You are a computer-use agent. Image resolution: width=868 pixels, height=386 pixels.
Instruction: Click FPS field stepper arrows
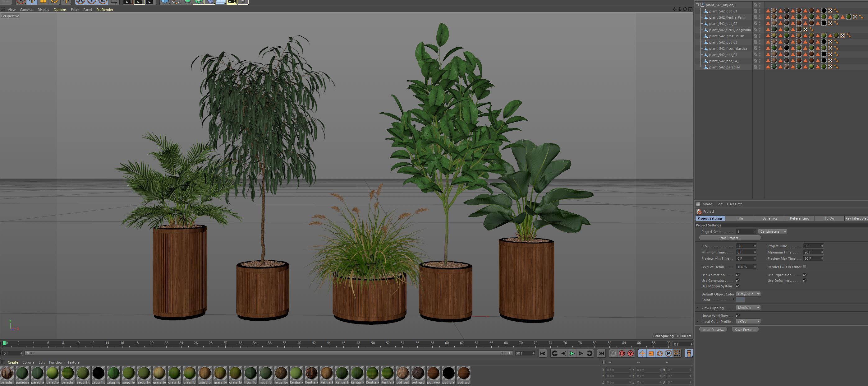tap(755, 246)
